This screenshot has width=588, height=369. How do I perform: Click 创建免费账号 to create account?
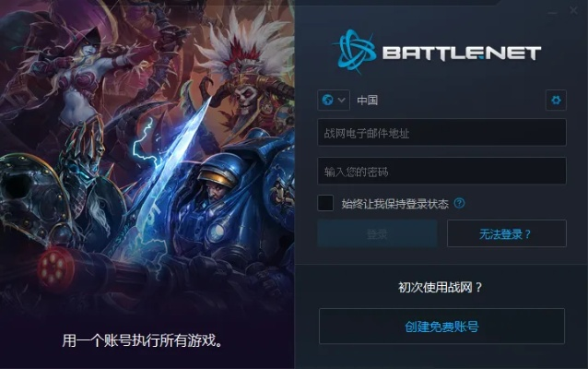(441, 327)
